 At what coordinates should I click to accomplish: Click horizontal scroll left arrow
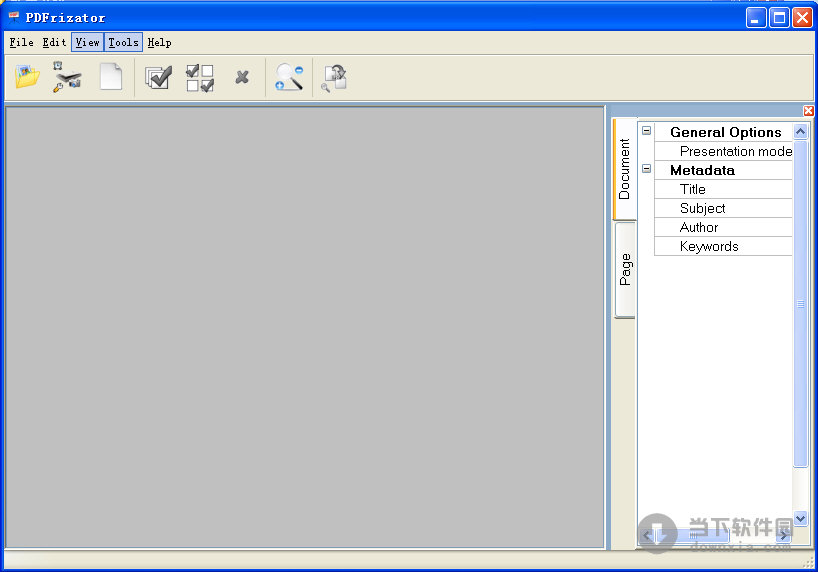[647, 535]
